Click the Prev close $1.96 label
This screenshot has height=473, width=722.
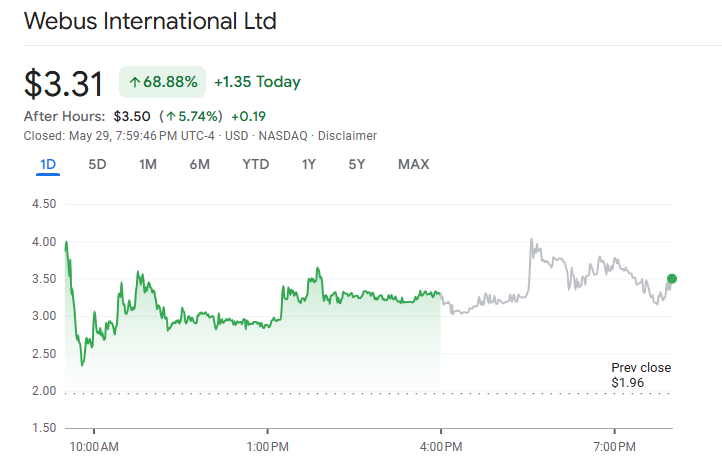641,375
